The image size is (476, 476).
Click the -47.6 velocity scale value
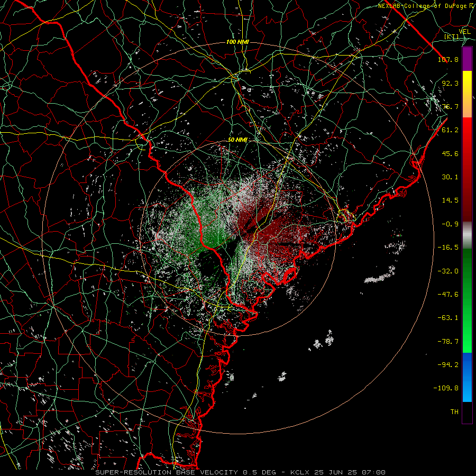(448, 295)
